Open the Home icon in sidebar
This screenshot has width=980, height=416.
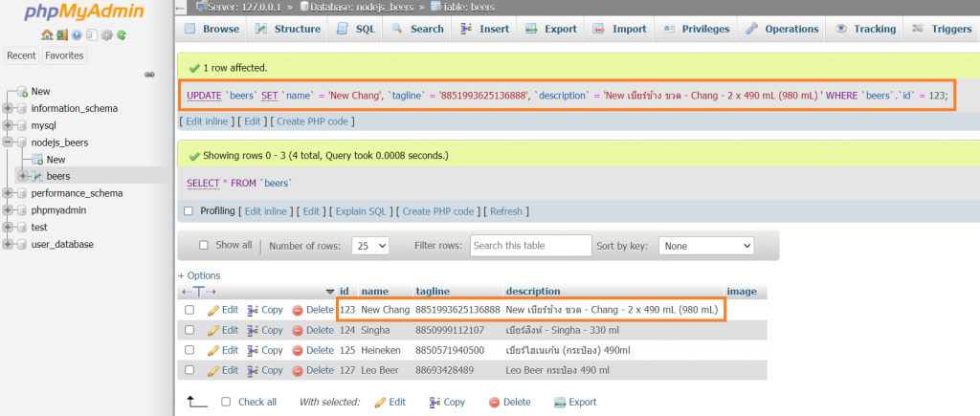coord(46,35)
